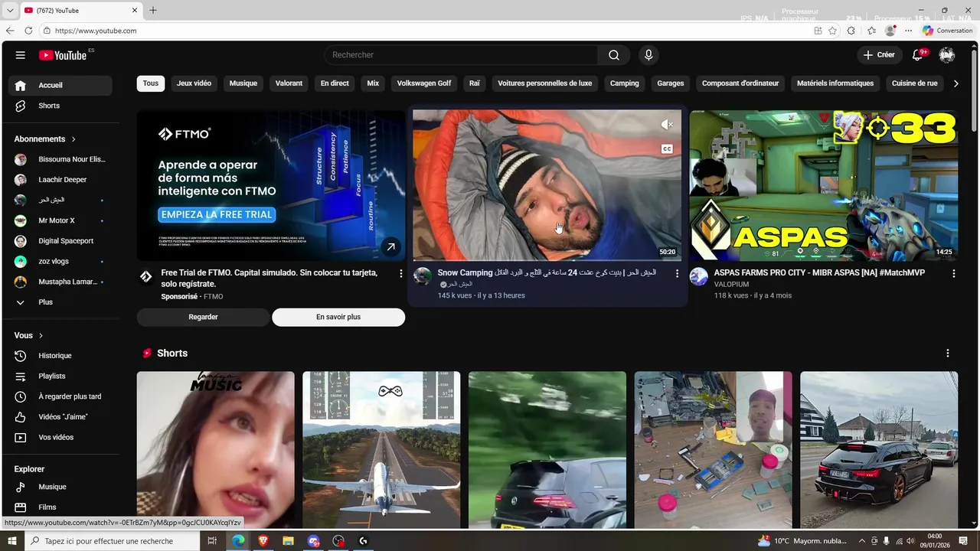
Task: Select the Cuisine de rue chip
Action: point(915,83)
